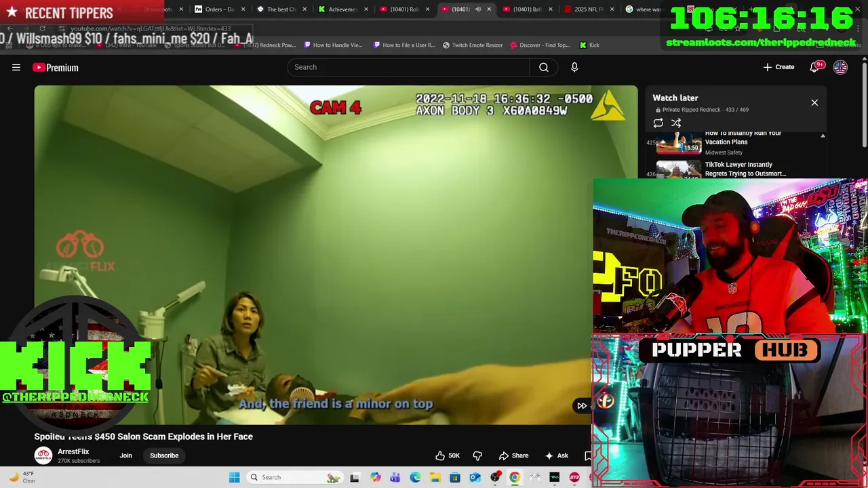The width and height of the screenshot is (868, 488).
Task: Toggle loop playlist in Watch later panel
Action: pos(658,123)
